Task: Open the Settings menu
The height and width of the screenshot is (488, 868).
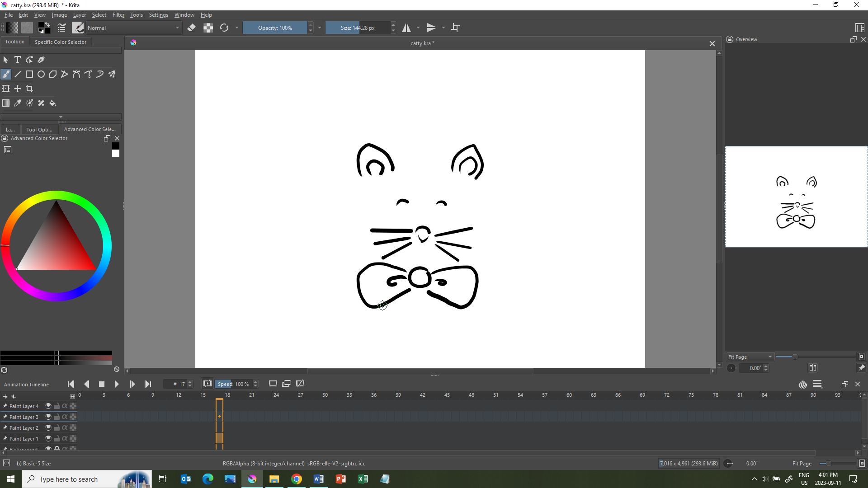Action: tap(159, 15)
